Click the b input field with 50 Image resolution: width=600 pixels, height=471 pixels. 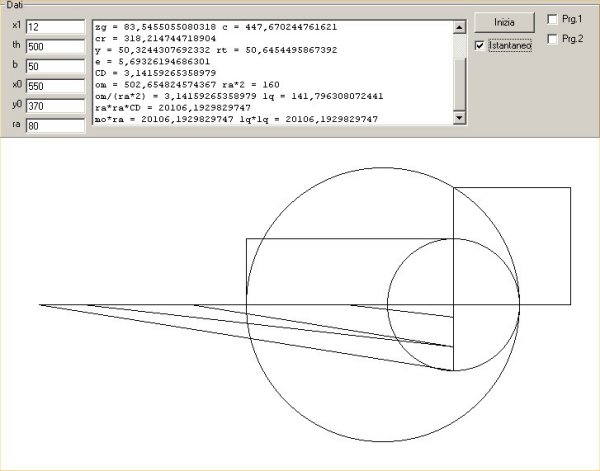[55, 67]
